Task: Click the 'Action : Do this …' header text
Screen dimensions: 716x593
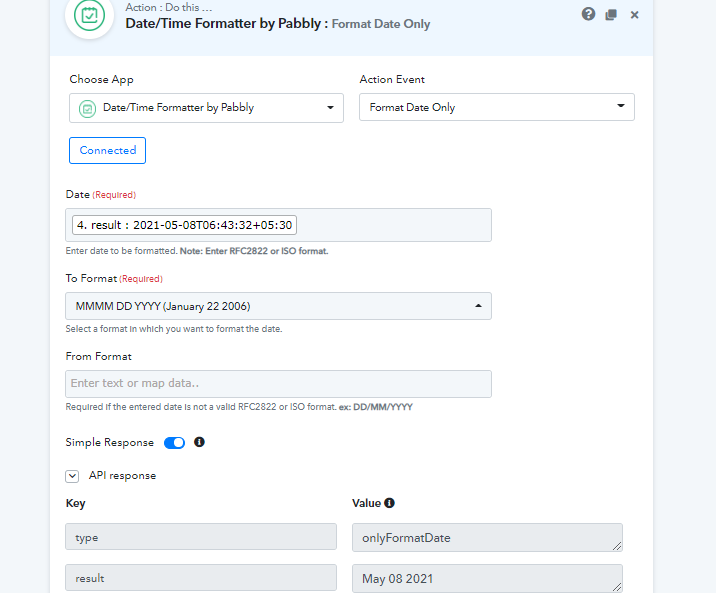Action: 168,7
